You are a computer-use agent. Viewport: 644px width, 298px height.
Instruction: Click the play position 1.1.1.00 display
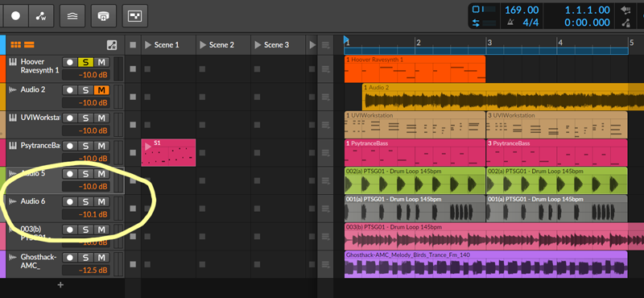point(587,10)
